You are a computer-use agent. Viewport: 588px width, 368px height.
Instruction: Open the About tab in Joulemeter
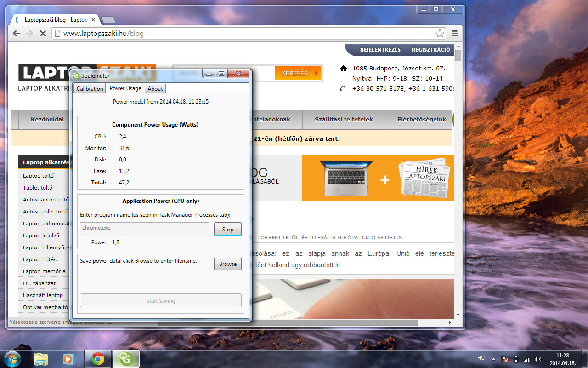[155, 89]
